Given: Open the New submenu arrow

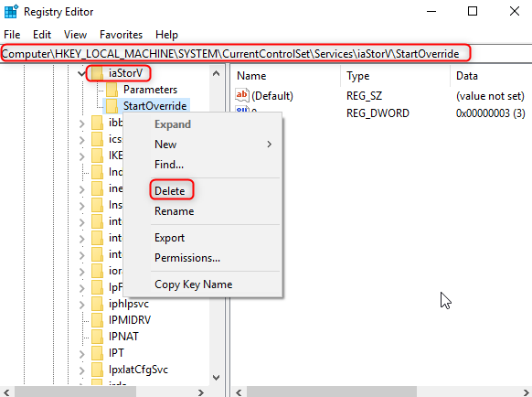Looking at the screenshot, I should [270, 145].
